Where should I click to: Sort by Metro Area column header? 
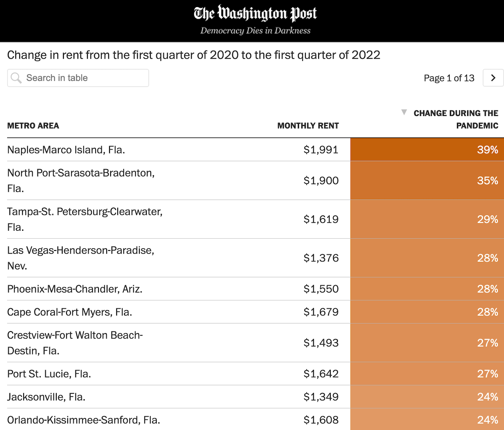(x=33, y=126)
